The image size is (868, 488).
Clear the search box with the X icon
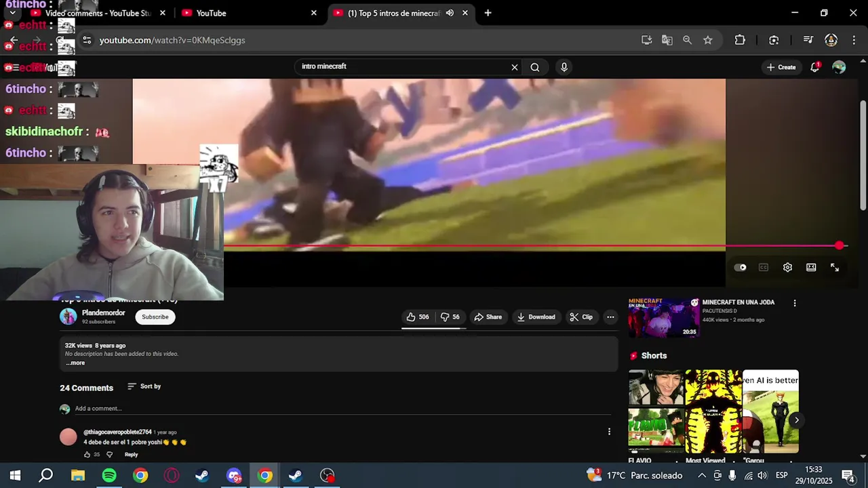pyautogui.click(x=514, y=67)
